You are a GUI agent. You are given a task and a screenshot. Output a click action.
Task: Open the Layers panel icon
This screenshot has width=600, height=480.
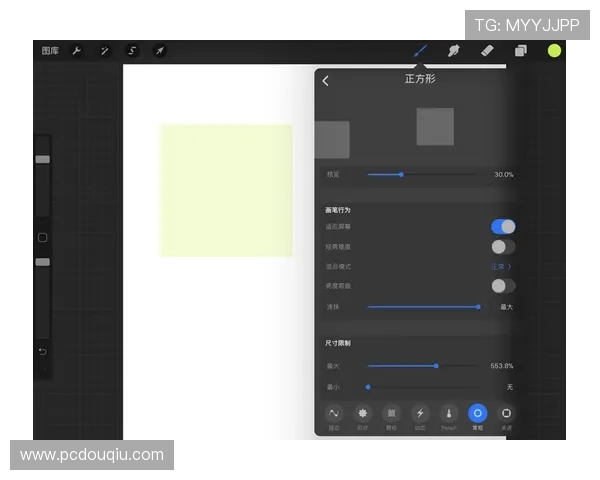(x=521, y=51)
